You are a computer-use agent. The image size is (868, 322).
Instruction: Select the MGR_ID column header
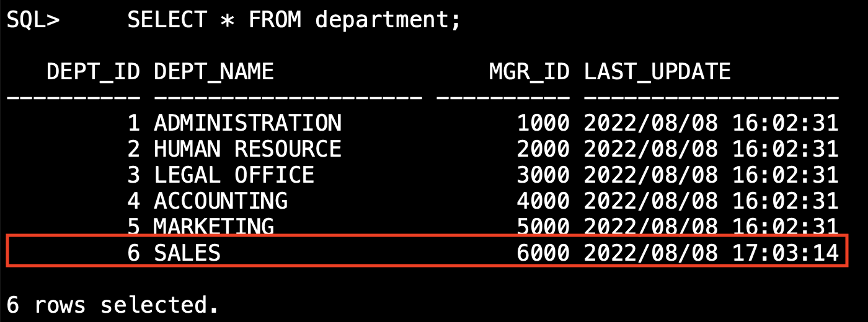[x=529, y=72]
